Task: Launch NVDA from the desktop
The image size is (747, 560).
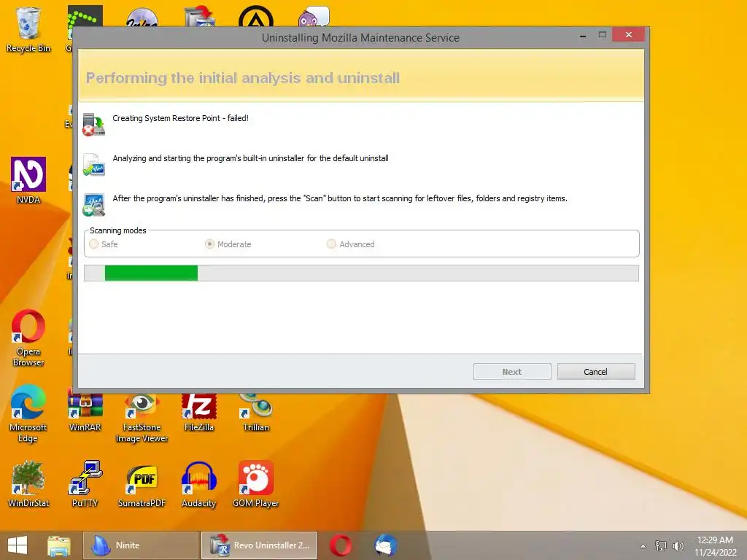Action: [28, 181]
